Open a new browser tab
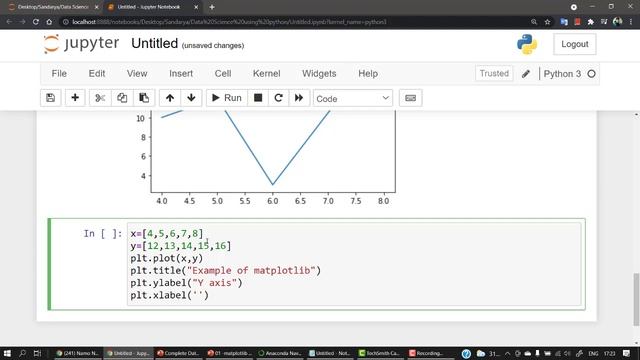The width and height of the screenshot is (640, 360). pyautogui.click(x=212, y=7)
